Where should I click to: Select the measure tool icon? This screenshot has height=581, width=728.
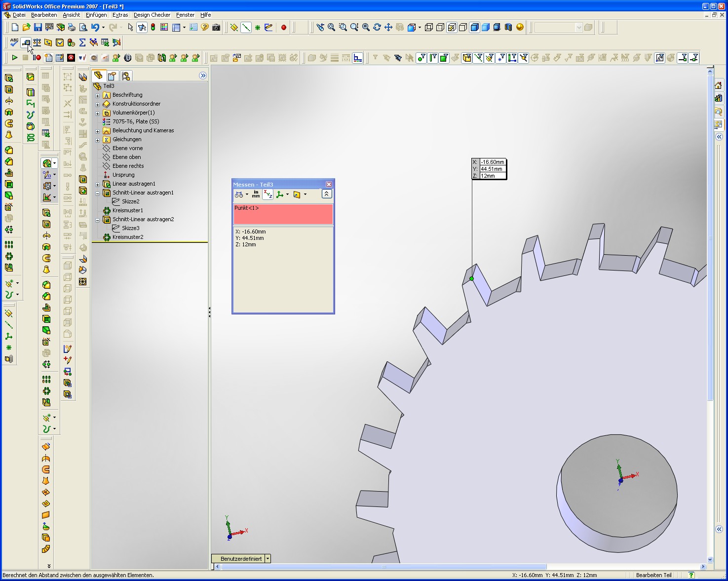point(26,42)
